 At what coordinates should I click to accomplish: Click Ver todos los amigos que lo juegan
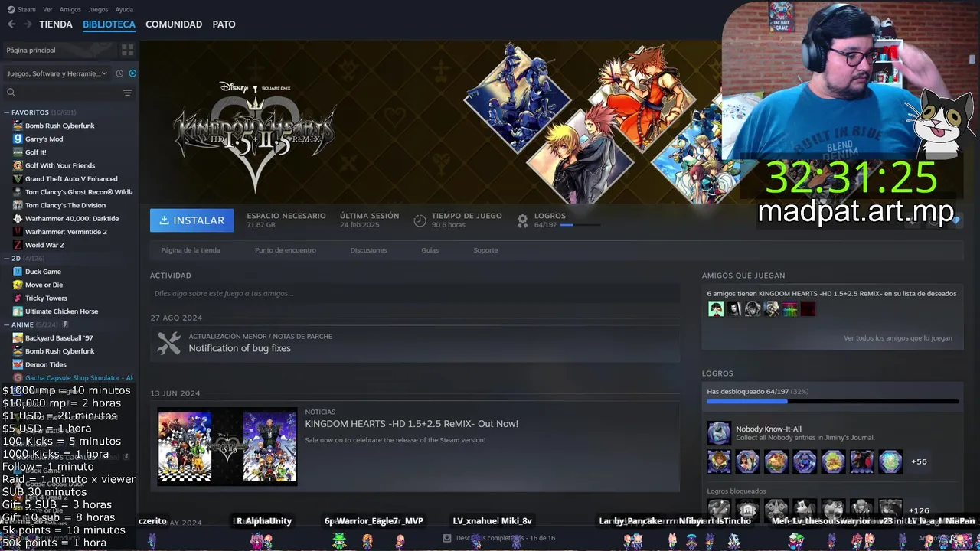897,338
